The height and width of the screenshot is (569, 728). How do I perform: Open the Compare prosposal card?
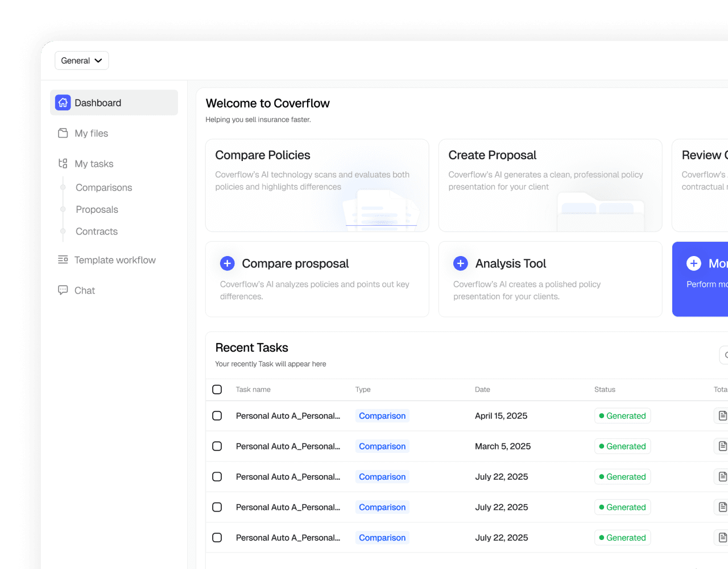pyautogui.click(x=317, y=279)
